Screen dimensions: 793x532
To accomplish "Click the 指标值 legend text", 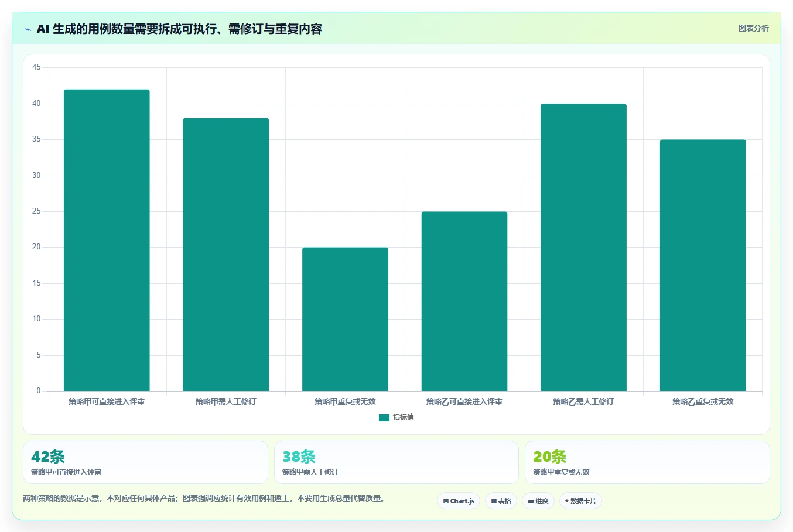I will pos(404,417).
